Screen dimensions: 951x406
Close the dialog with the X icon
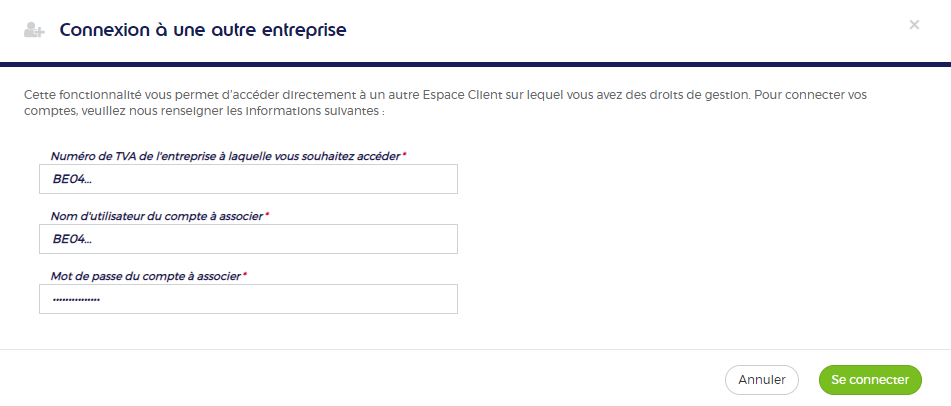(914, 25)
